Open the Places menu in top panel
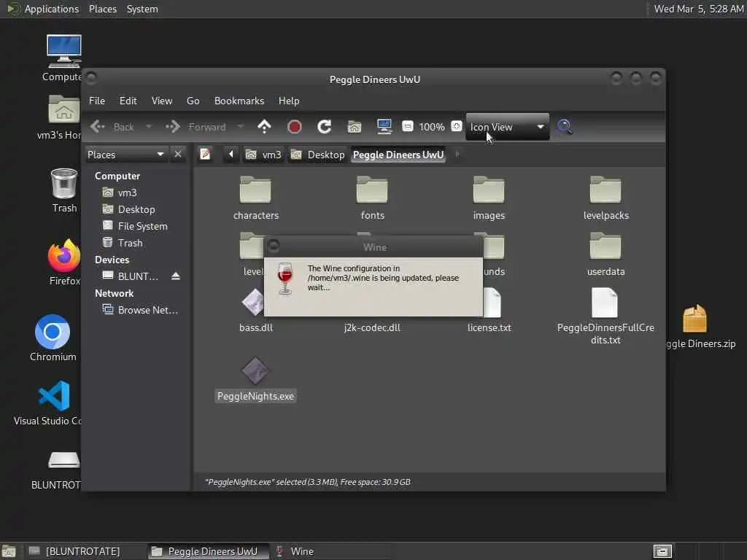The height and width of the screenshot is (560, 747). (x=102, y=9)
